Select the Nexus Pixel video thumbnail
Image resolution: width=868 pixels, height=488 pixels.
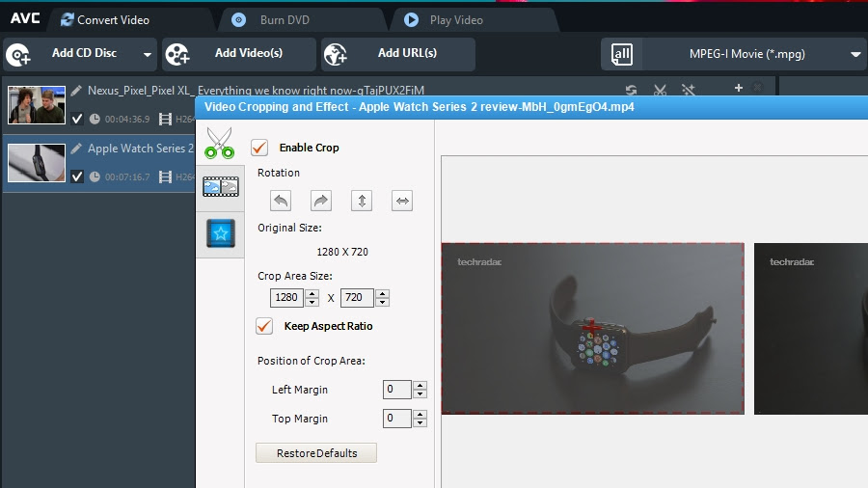point(37,104)
